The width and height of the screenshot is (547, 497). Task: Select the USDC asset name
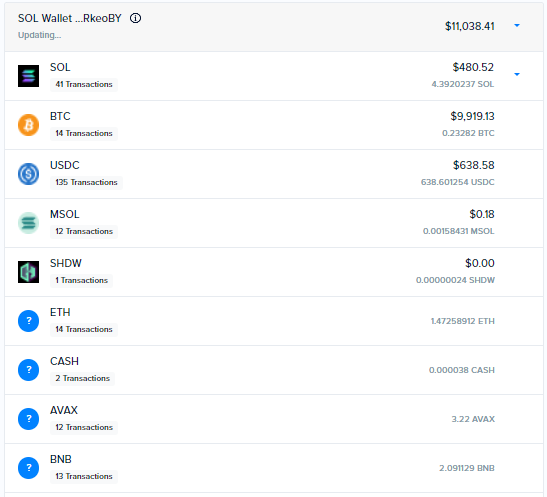(65, 165)
